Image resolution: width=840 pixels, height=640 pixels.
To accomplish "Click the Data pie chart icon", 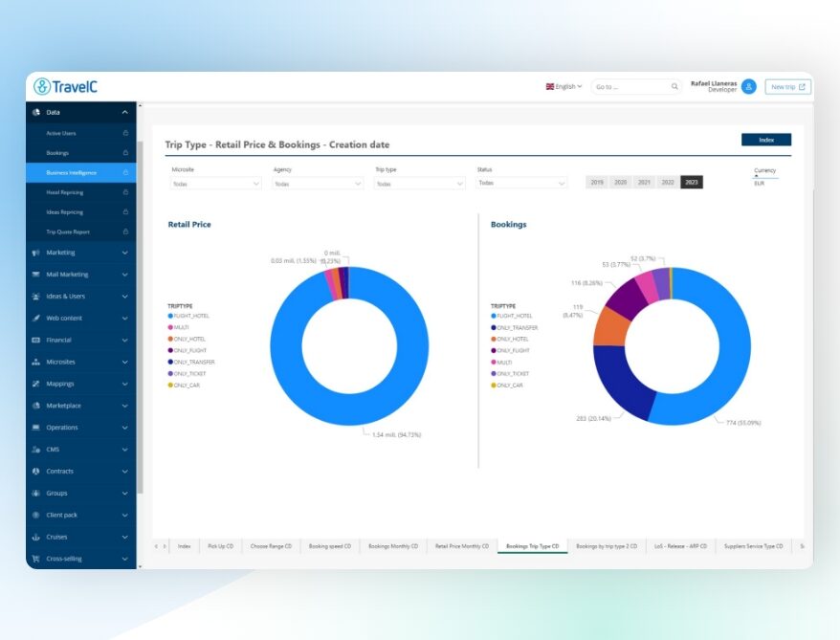I will [x=36, y=112].
